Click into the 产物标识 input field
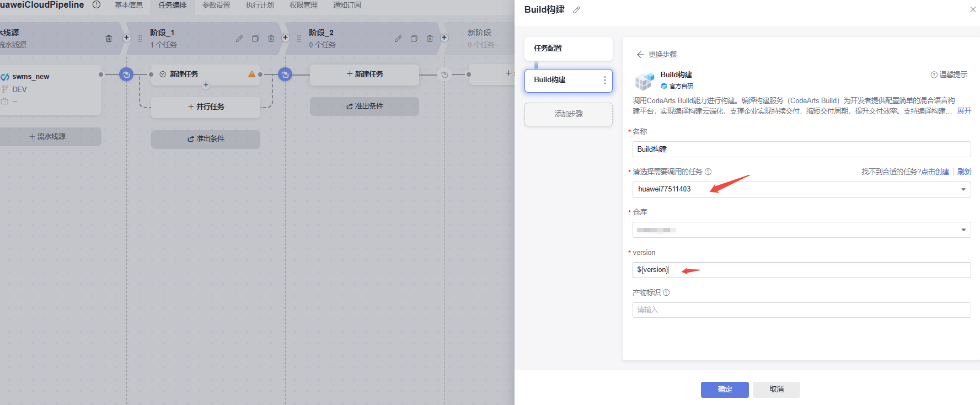The height and width of the screenshot is (405, 980). tap(801, 310)
